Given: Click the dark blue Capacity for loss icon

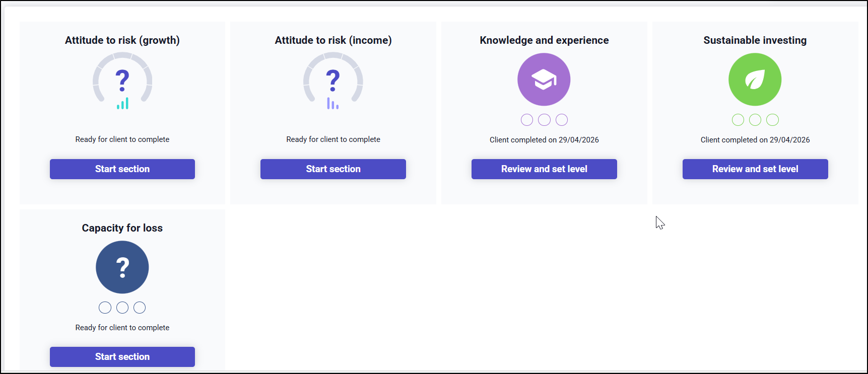Looking at the screenshot, I should [122, 267].
